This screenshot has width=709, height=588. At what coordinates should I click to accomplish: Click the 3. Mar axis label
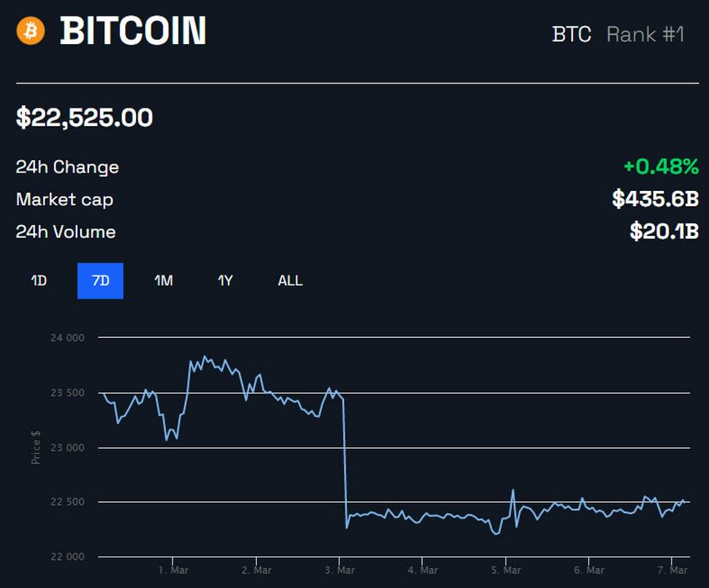pos(341,570)
